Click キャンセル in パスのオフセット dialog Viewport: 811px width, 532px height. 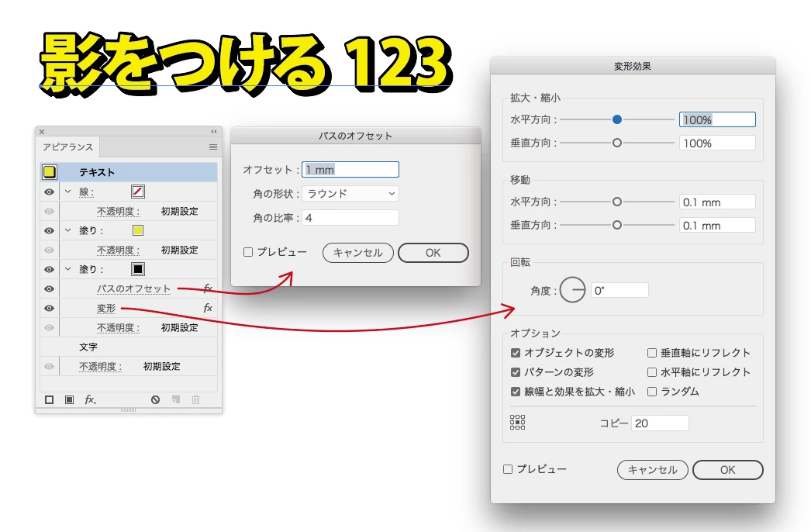[358, 253]
